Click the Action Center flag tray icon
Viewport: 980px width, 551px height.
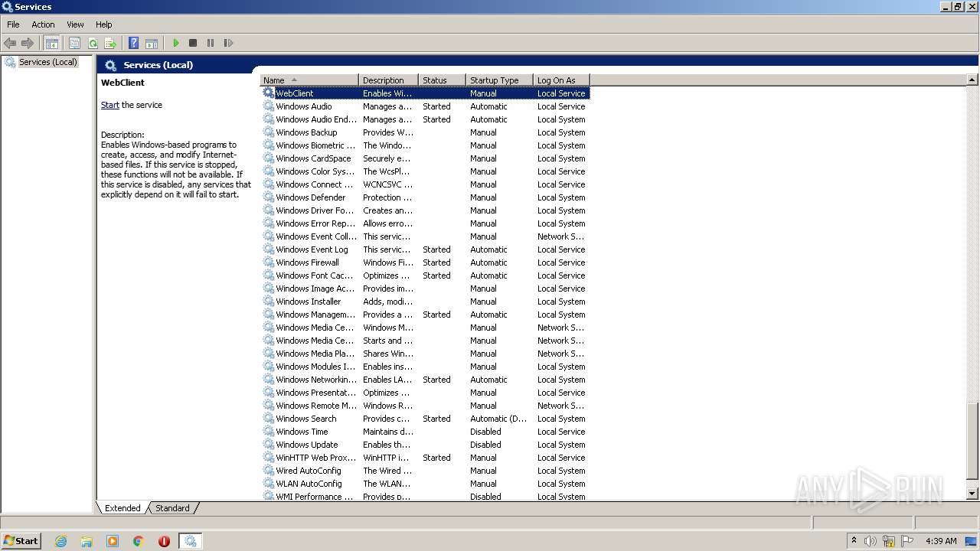907,541
